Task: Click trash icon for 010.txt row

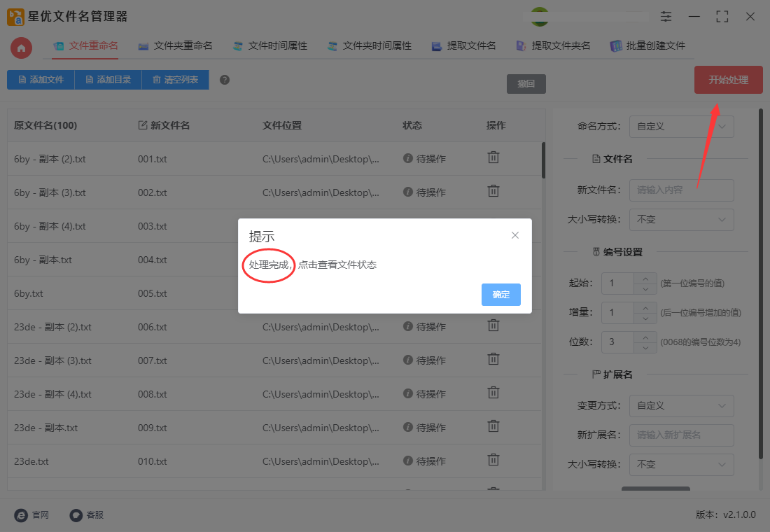Action: (x=493, y=461)
